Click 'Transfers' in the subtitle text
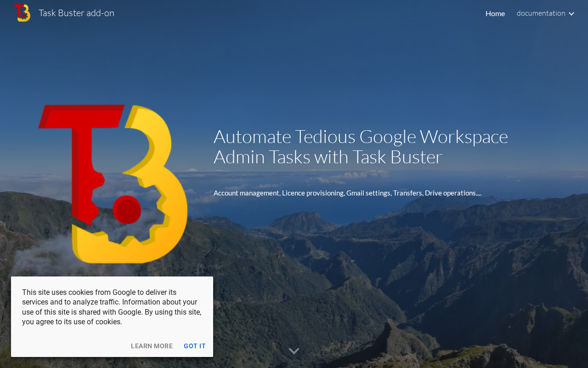This screenshot has height=368, width=588. [x=407, y=193]
